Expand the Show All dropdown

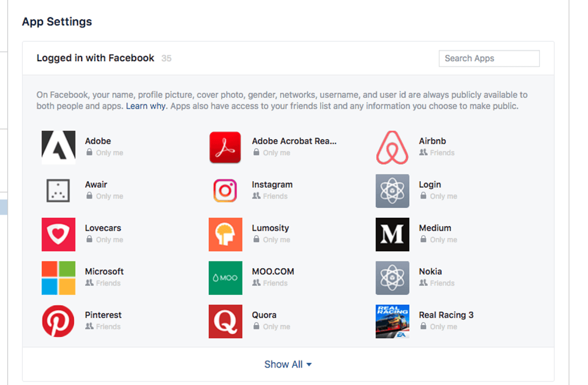[x=288, y=365]
